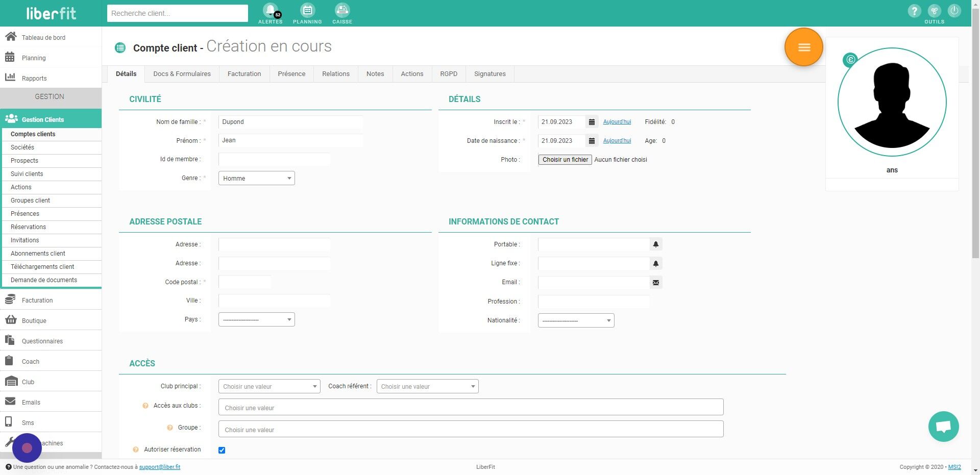
Task: Click the calendar icon beside Inscrit le
Action: 592,122
